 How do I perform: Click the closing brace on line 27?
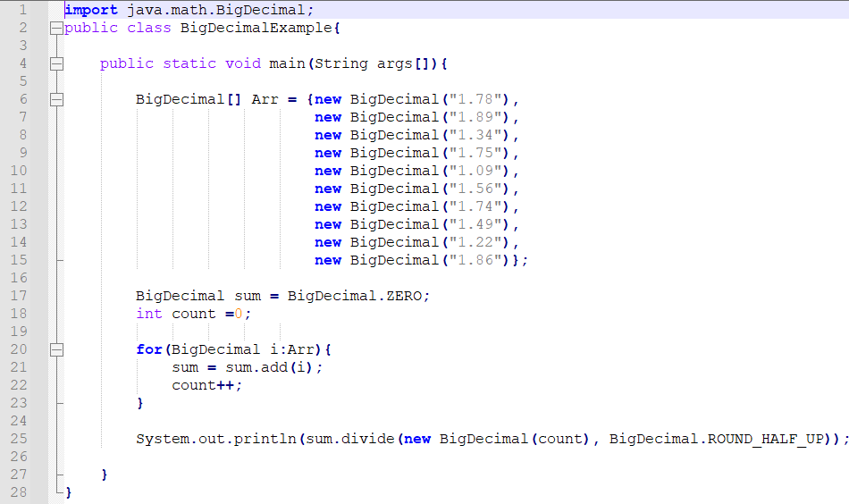(105, 475)
